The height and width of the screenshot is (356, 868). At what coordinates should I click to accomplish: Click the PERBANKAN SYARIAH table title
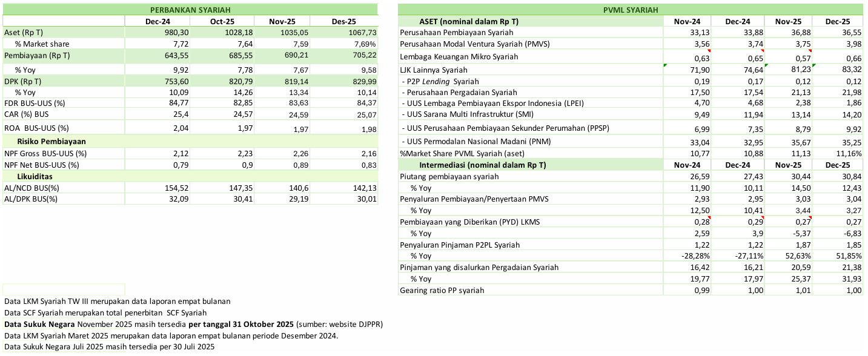[190, 10]
